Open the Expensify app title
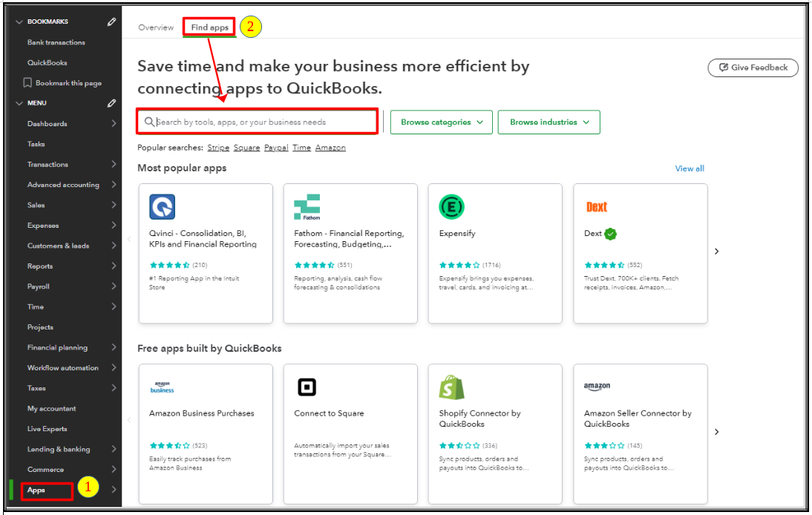 [x=457, y=234]
